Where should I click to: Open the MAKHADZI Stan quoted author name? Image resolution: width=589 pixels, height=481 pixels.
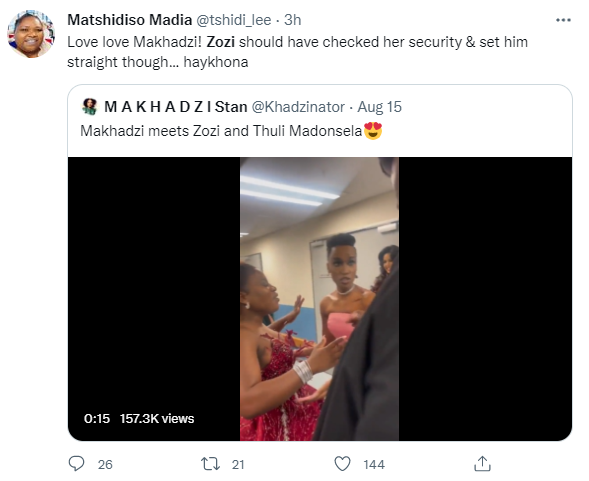point(175,107)
